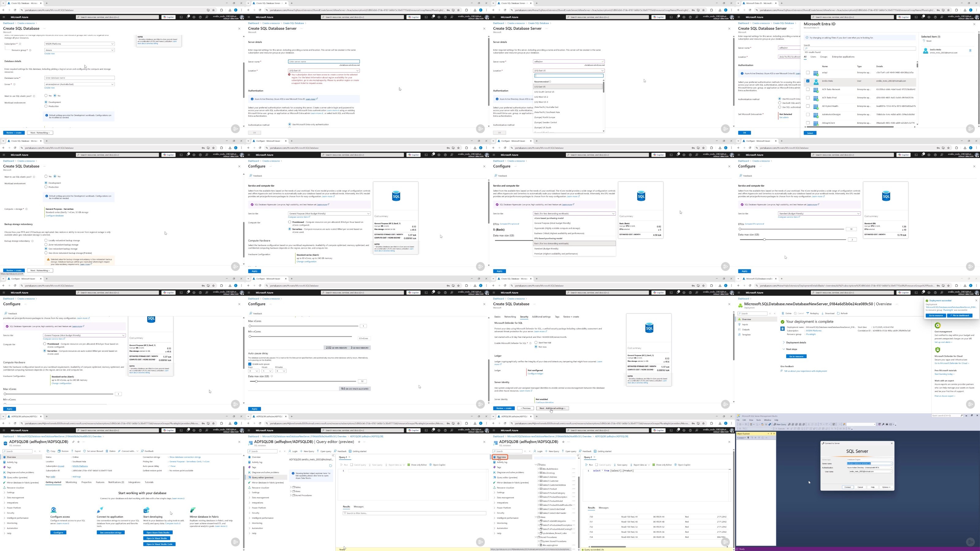Open the auto-pause Hours dropdown
The width and height of the screenshot is (980, 551).
point(267,371)
